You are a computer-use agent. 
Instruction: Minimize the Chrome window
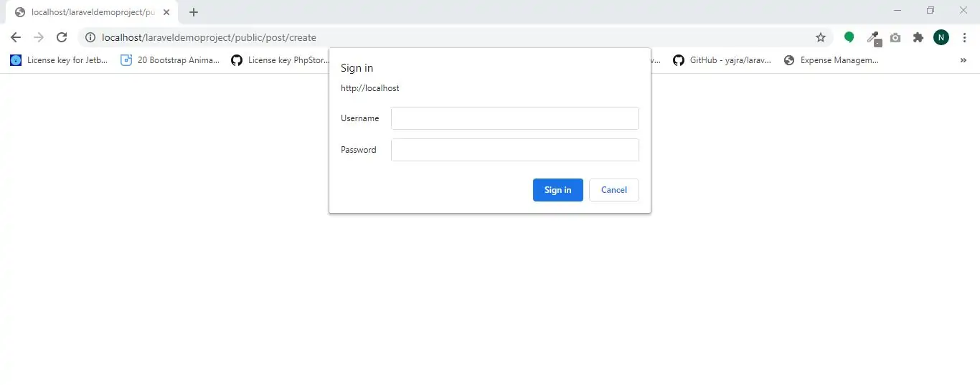point(897,10)
